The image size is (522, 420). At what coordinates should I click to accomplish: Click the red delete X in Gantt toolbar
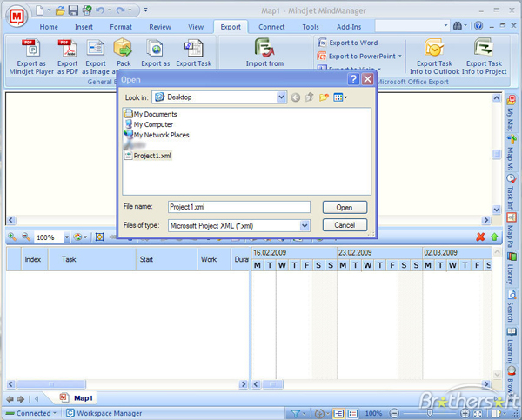[x=480, y=237]
